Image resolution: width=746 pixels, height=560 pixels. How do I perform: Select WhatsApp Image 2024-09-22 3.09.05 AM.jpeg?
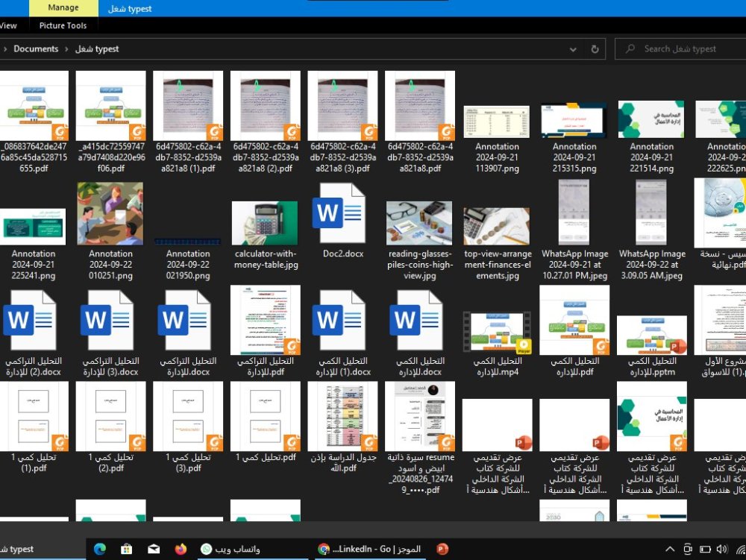pyautogui.click(x=652, y=230)
